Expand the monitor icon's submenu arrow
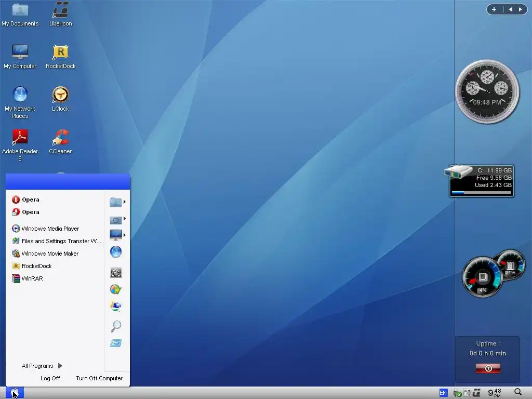 (125, 235)
